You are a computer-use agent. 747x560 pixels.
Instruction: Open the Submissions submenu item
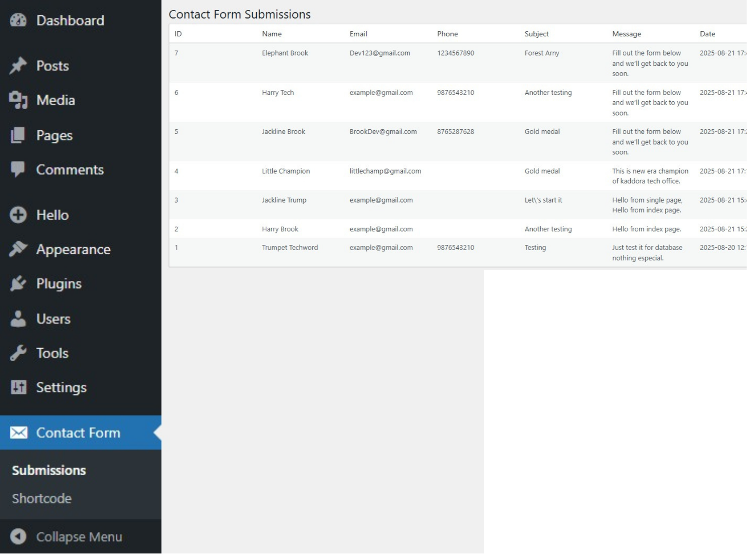49,470
